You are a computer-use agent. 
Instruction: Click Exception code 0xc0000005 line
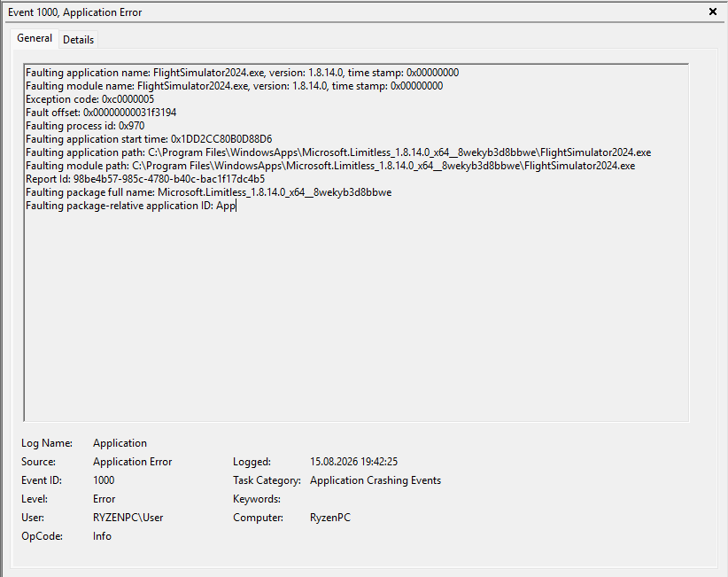(x=89, y=99)
